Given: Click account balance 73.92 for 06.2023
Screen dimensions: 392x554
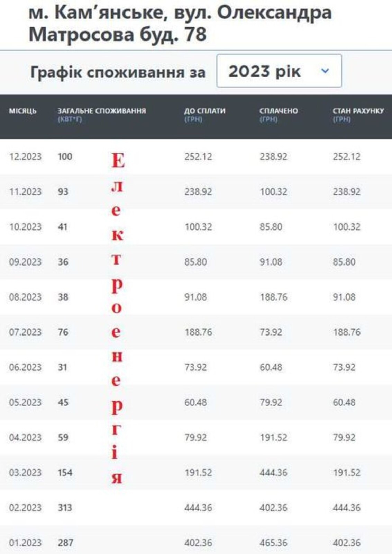Looking at the screenshot, I should [x=344, y=367].
